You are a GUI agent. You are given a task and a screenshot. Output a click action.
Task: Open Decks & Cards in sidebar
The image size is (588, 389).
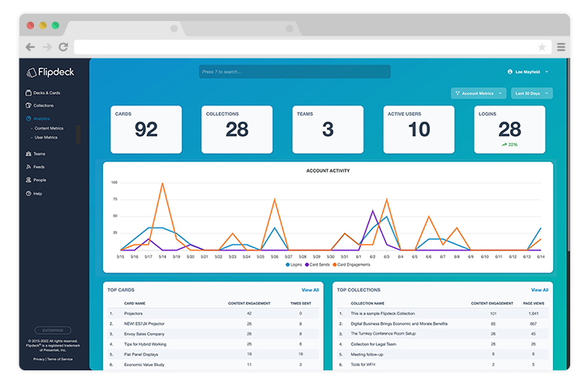43,92
